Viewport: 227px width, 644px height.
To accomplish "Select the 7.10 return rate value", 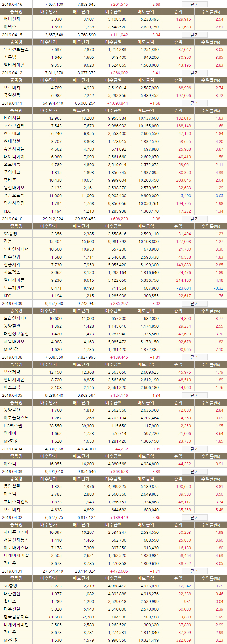I will point(220,350).
